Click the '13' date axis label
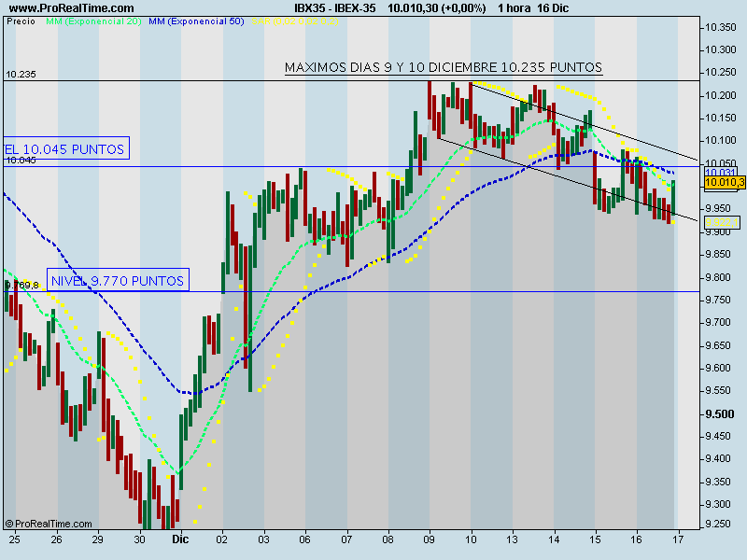Image resolution: width=747 pixels, height=560 pixels. (x=513, y=539)
